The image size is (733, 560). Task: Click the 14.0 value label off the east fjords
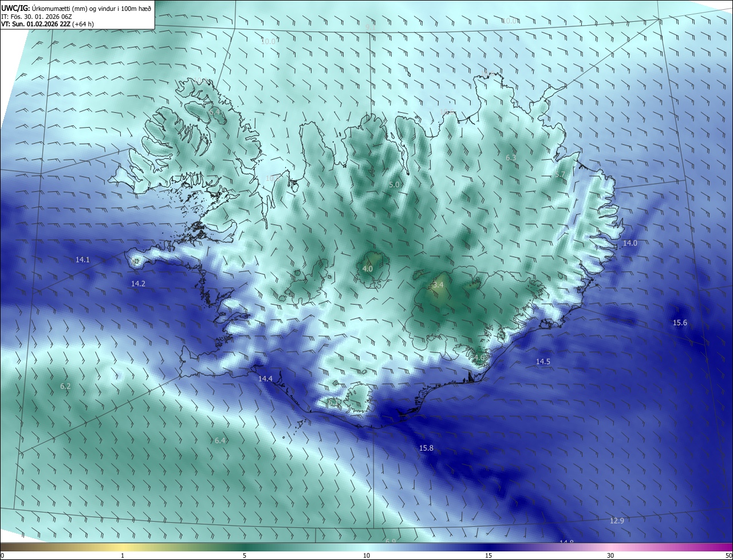[x=630, y=243]
